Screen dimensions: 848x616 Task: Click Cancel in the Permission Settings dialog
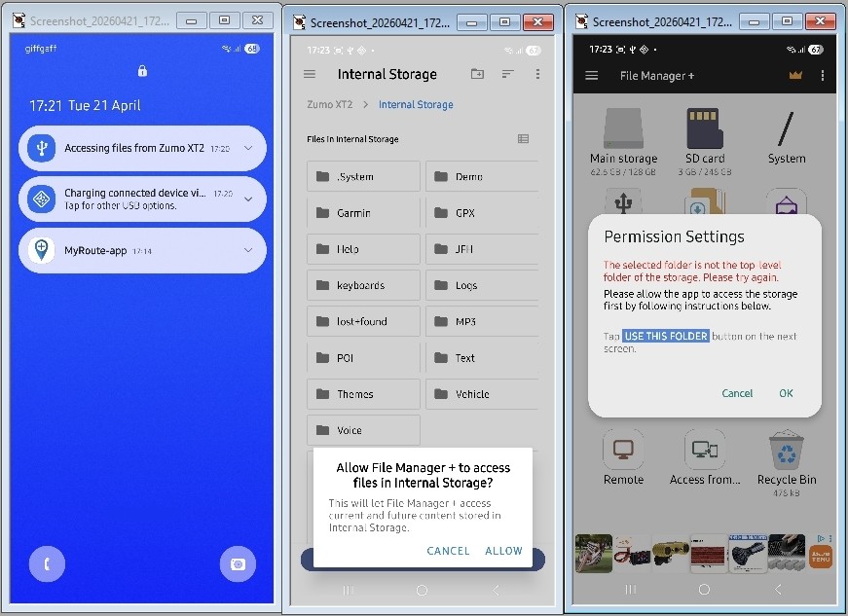click(737, 393)
